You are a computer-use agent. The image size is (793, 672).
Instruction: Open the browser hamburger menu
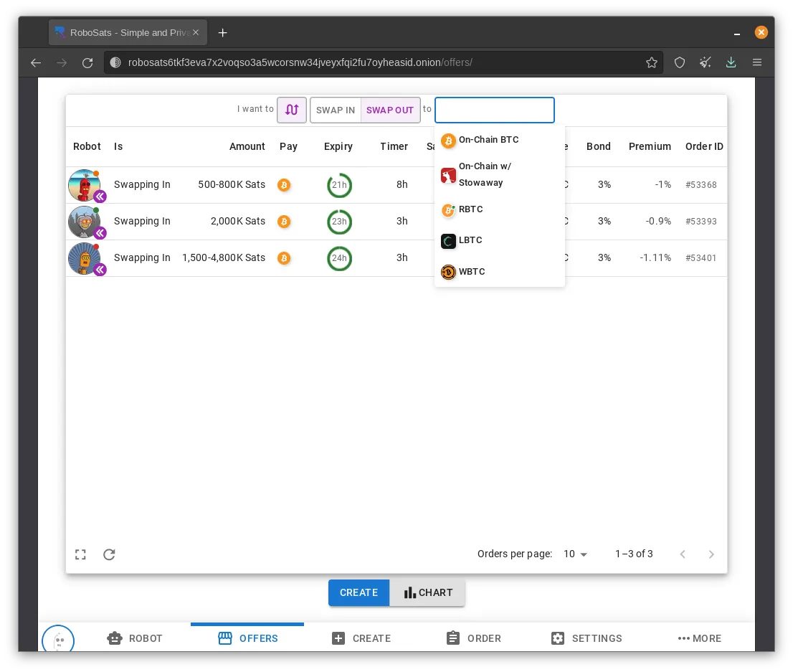pyautogui.click(x=757, y=62)
